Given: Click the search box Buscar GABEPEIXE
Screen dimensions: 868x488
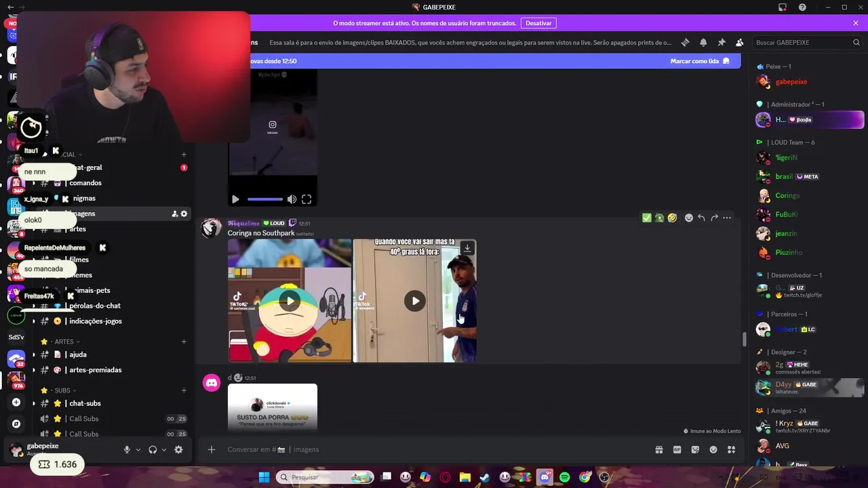Looking at the screenshot, I should click(x=807, y=42).
